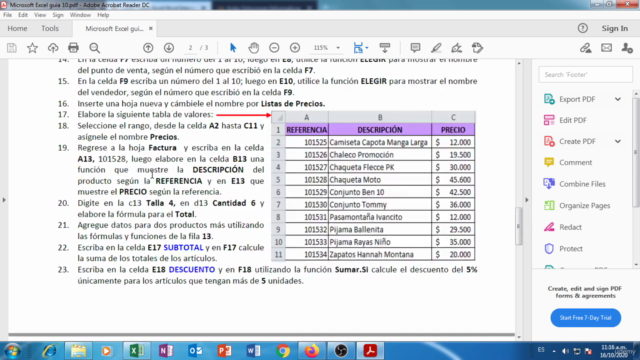Click the share with others person icon

point(627,48)
